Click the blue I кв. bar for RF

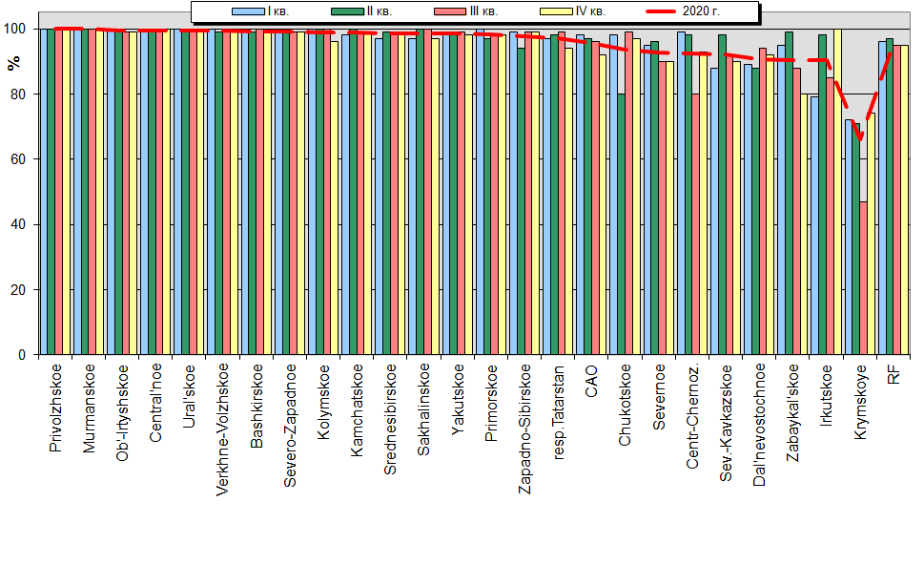(882, 199)
